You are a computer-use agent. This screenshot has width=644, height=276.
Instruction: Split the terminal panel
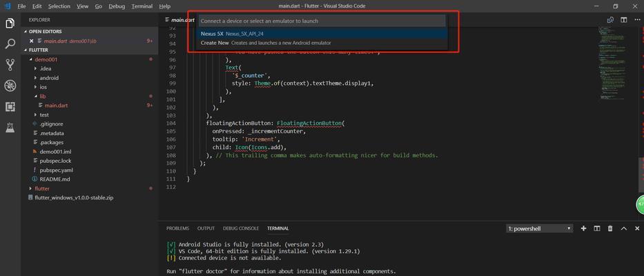pyautogui.click(x=597, y=228)
